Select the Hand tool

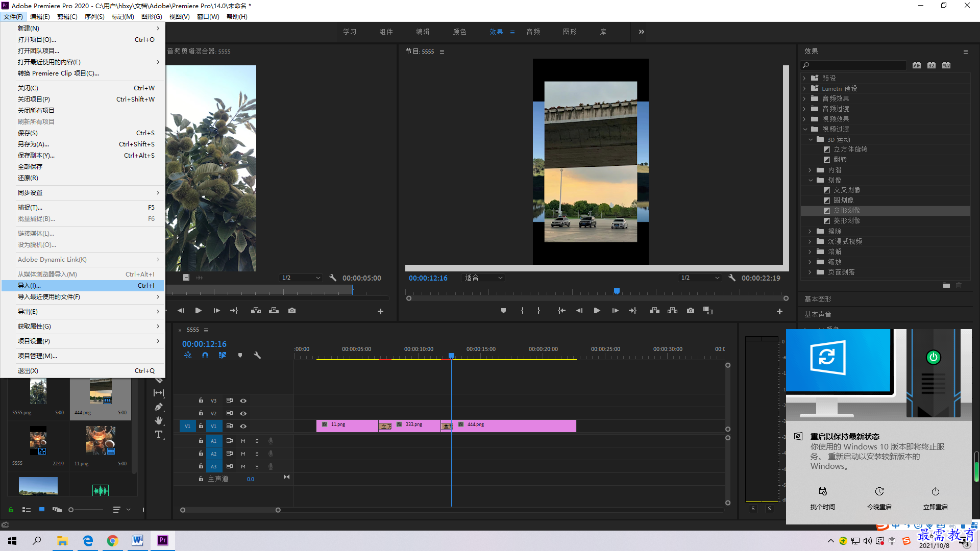pyautogui.click(x=159, y=420)
